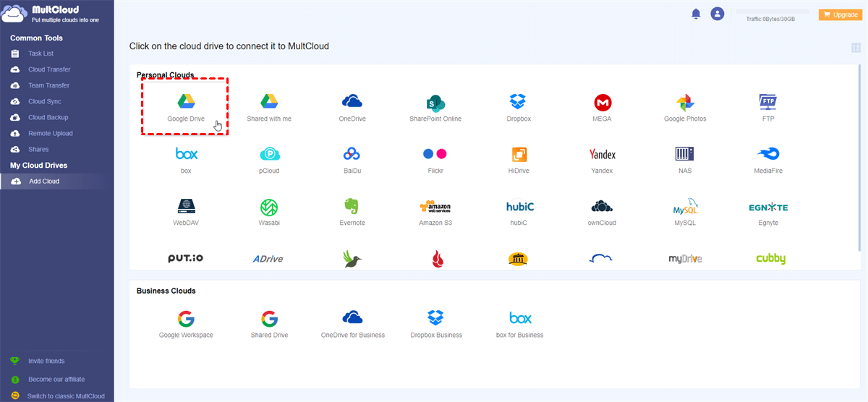
Task: Select box for Business
Action: point(519,325)
